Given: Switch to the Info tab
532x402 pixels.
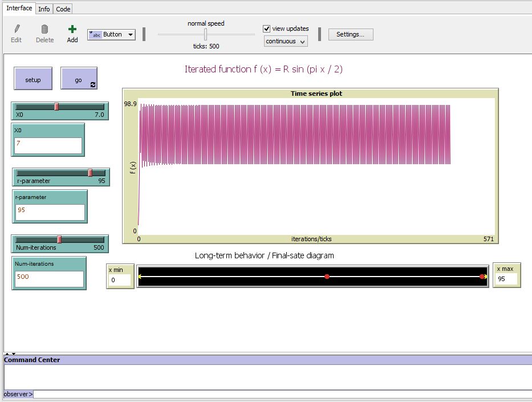Looking at the screenshot, I should tap(44, 9).
